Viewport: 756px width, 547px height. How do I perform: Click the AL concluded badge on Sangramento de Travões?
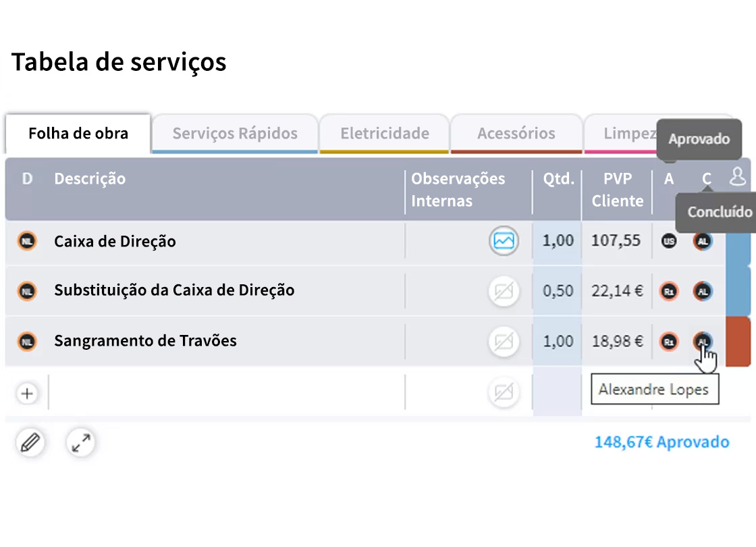point(703,342)
